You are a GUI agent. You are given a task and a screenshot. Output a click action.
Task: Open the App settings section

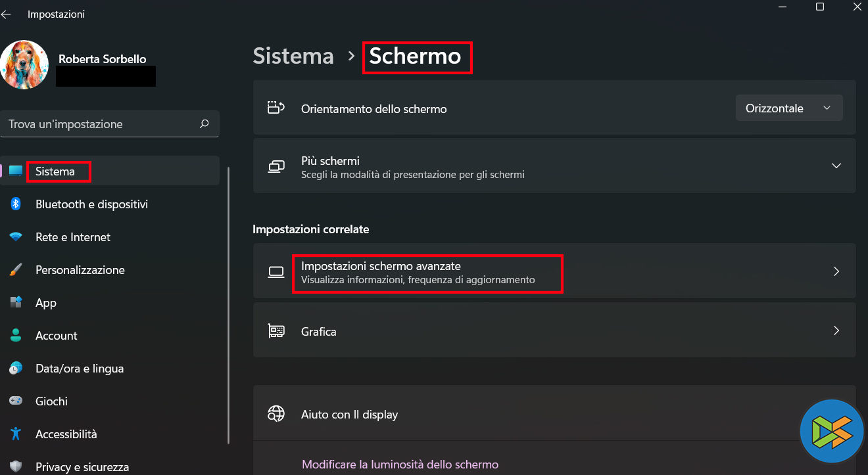[x=46, y=303]
